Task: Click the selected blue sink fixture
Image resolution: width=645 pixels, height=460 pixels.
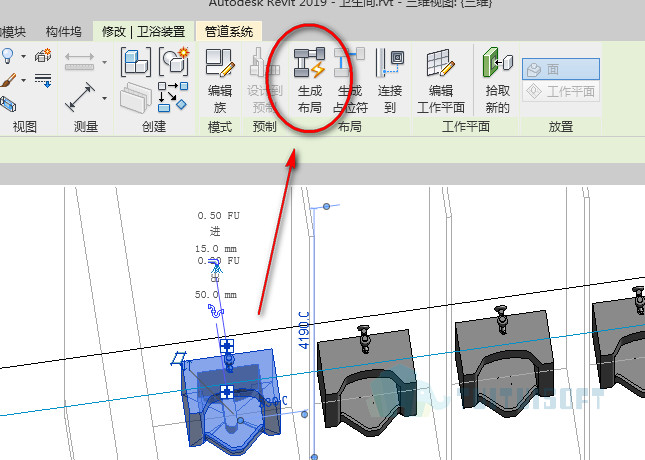Action: click(230, 401)
